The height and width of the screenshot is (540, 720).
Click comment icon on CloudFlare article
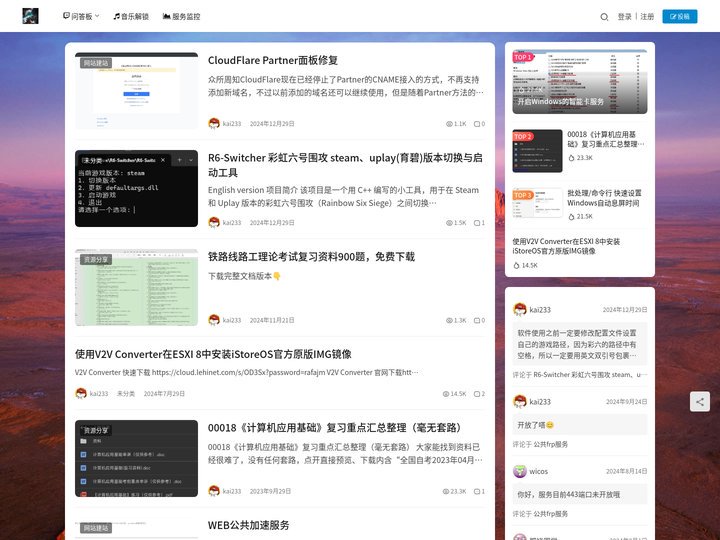point(477,124)
